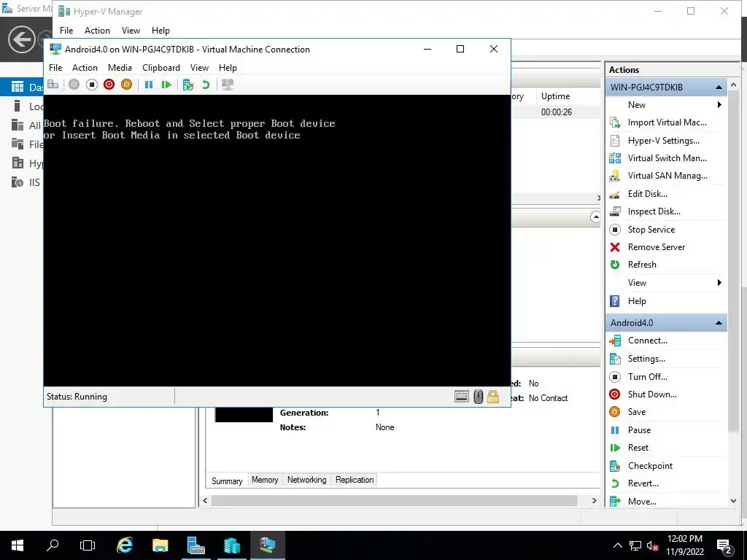Screen dimensions: 747x560
Task: Open the Clipboard menu
Action: tap(161, 68)
